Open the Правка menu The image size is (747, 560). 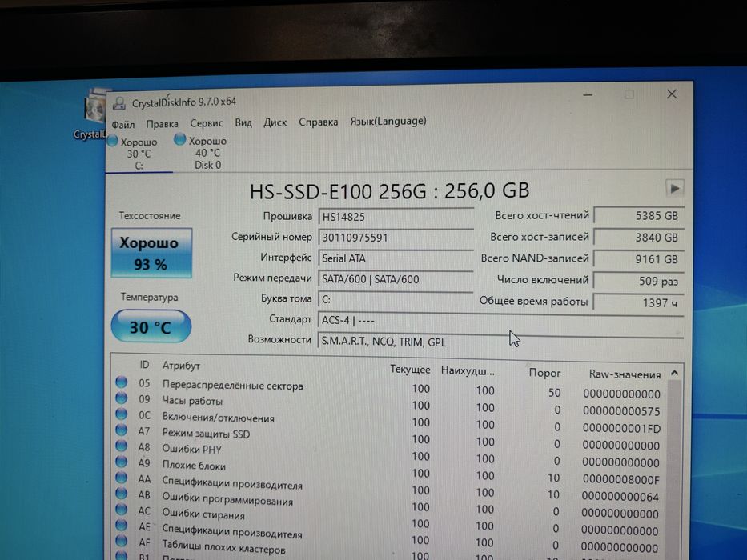tap(162, 124)
